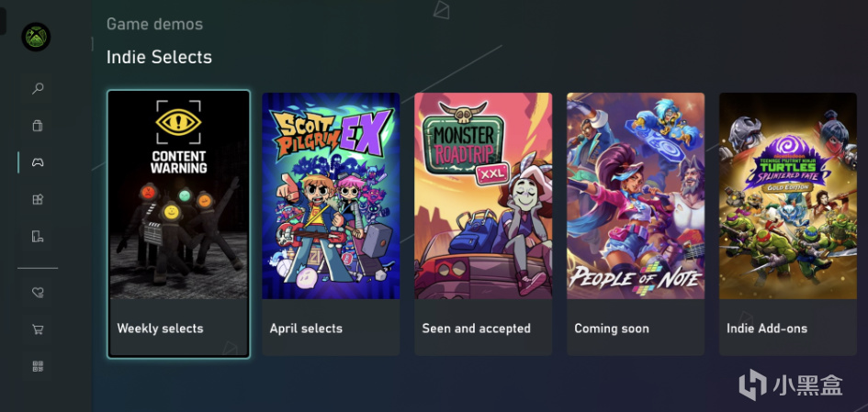Select the Coming soon label
Viewport: 868px width, 412px height.
point(612,328)
